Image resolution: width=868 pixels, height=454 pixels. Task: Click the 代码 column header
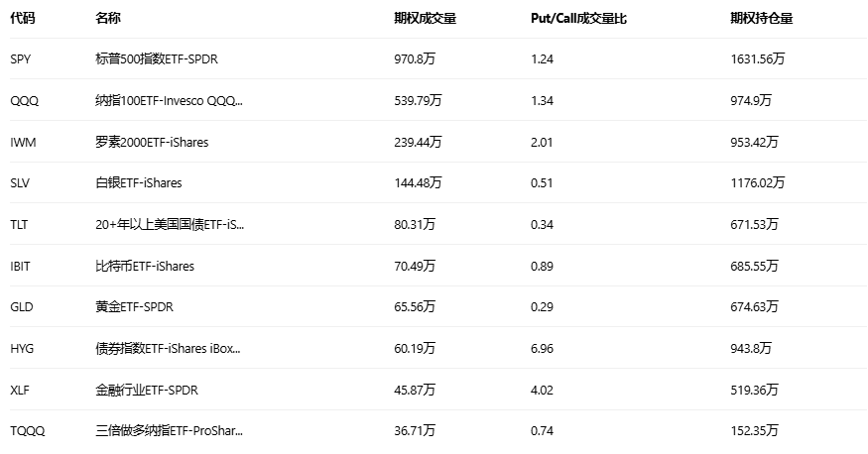point(22,18)
